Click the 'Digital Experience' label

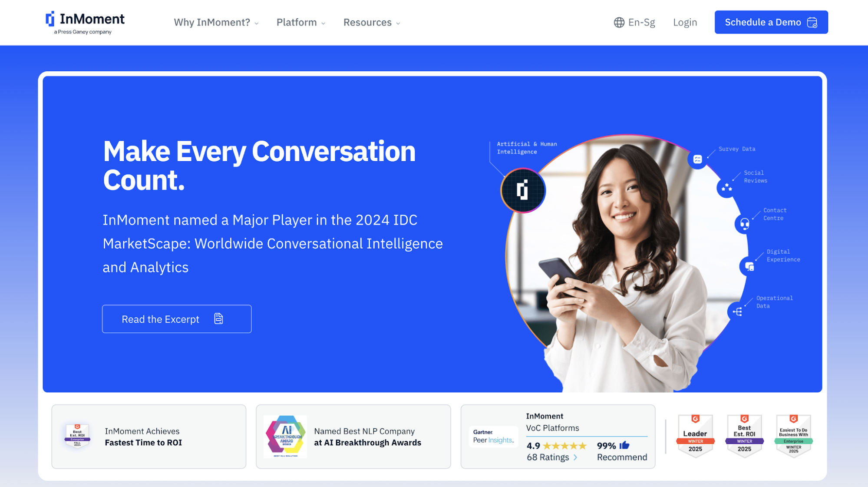783,255
